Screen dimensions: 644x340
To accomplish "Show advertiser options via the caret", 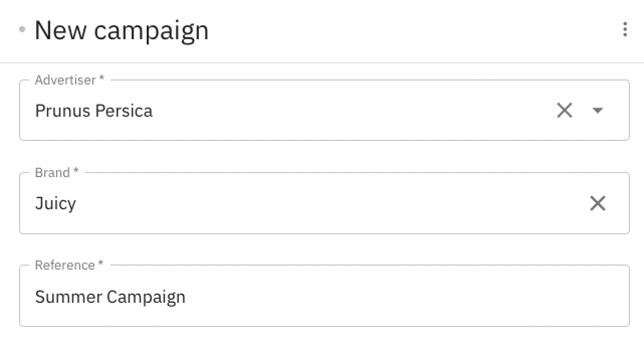I will pos(598,110).
